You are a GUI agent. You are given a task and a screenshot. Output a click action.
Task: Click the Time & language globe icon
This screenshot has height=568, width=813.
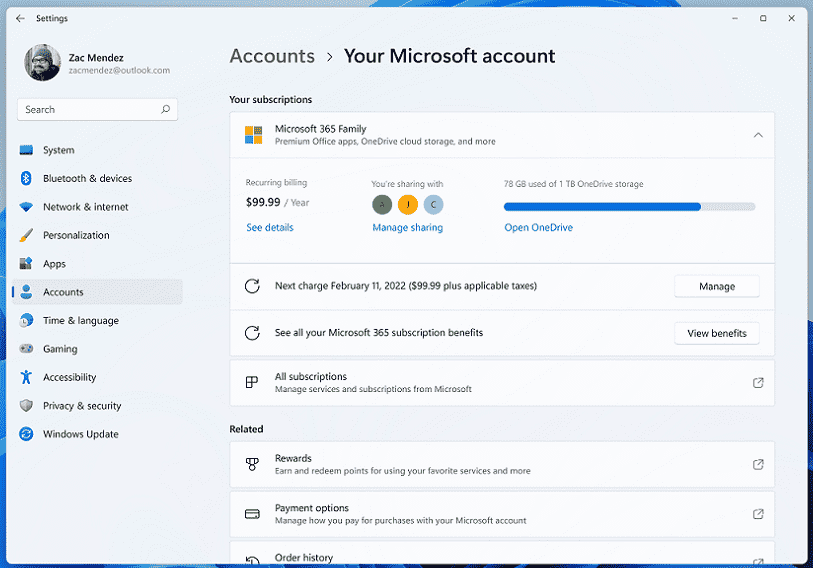[26, 321]
